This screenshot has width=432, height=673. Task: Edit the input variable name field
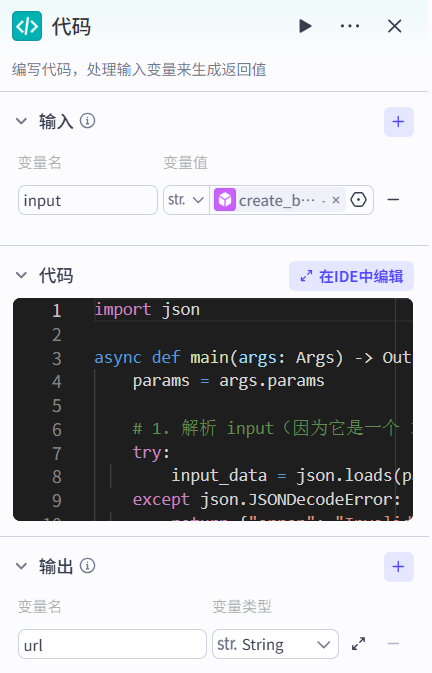pos(88,200)
